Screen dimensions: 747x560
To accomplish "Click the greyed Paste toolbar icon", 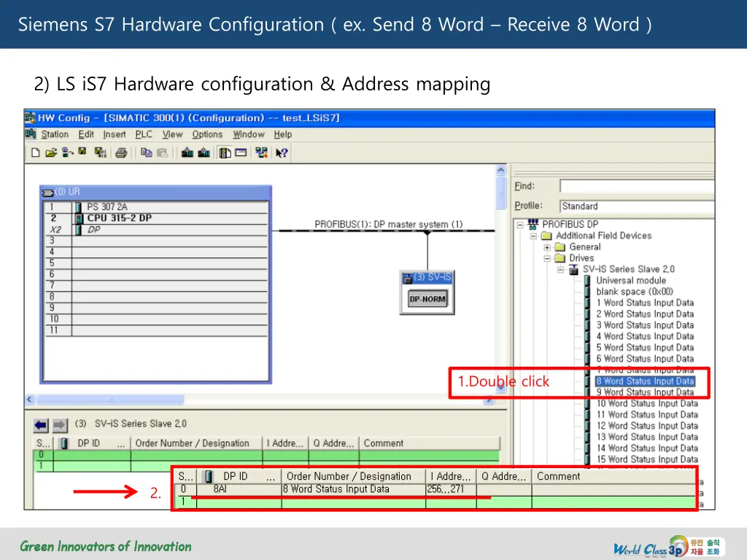I will tap(163, 153).
